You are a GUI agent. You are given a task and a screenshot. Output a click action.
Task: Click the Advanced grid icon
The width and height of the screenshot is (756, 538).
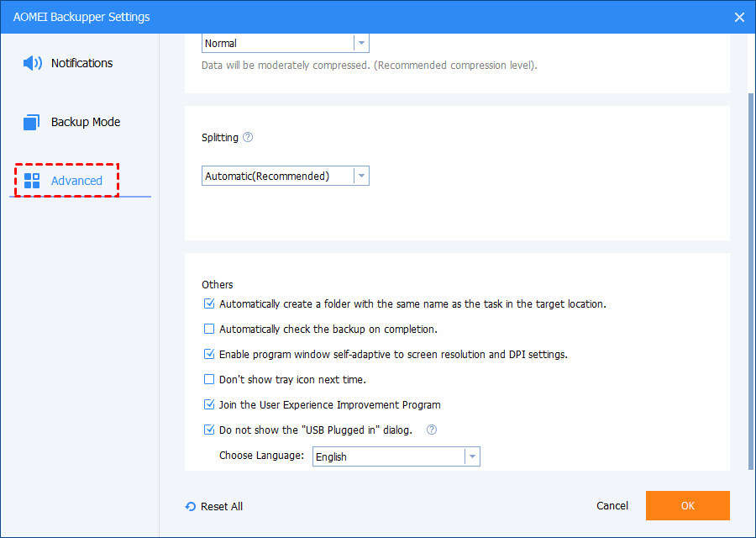click(x=32, y=181)
